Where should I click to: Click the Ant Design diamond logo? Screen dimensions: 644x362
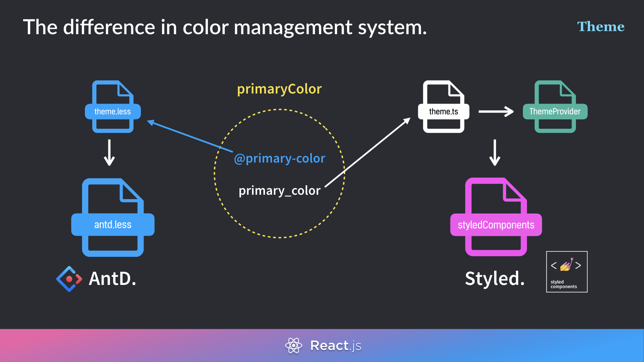[69, 279]
